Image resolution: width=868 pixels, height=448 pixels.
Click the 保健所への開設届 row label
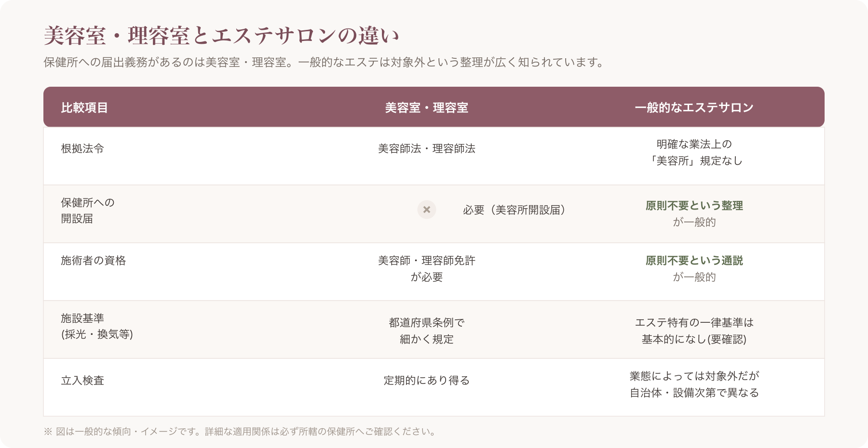point(88,211)
